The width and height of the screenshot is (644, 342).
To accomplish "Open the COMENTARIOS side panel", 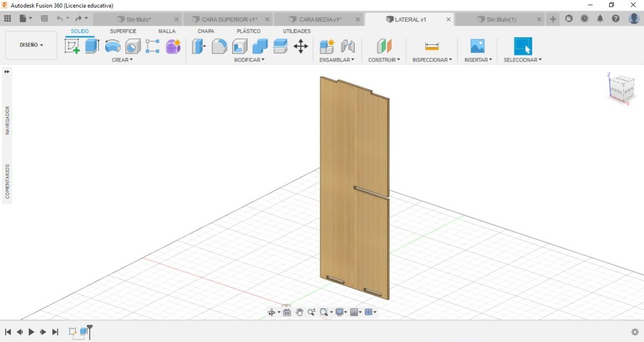I will (8, 181).
